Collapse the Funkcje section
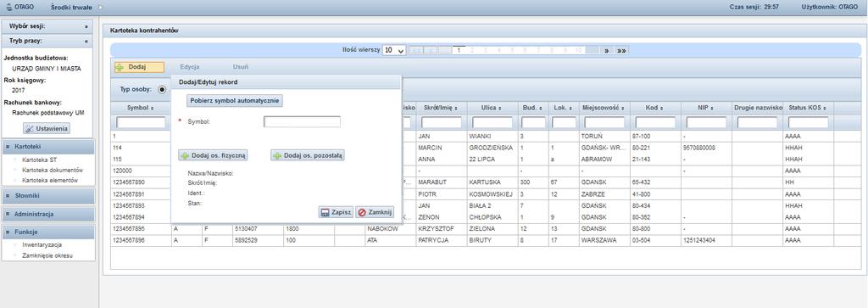Image resolution: width=868 pixels, height=308 pixels. point(48,232)
